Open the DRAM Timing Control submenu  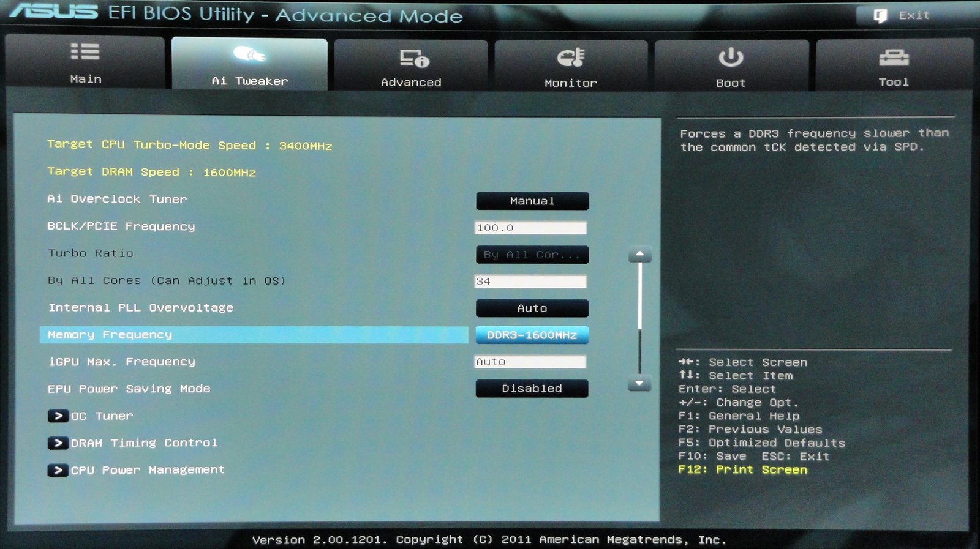(x=144, y=443)
